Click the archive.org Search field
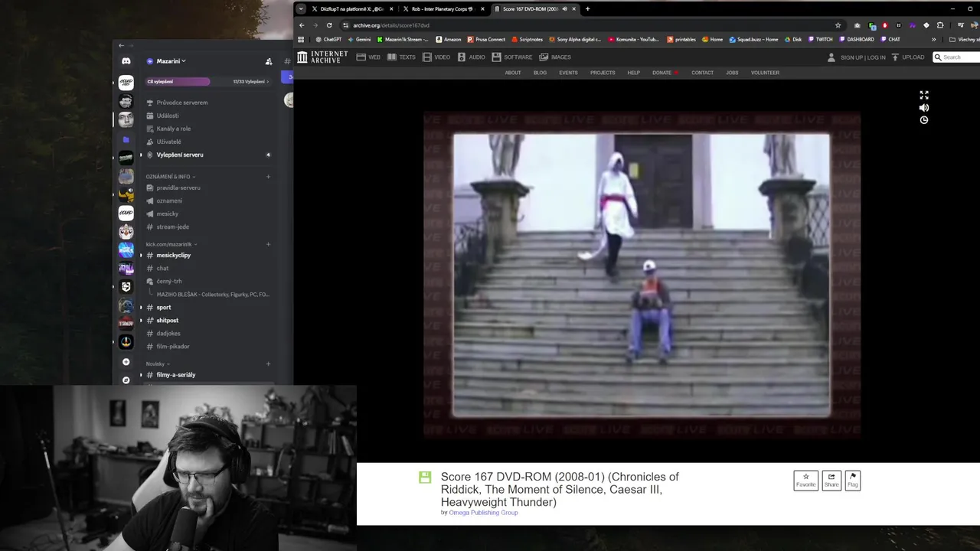 pyautogui.click(x=957, y=57)
